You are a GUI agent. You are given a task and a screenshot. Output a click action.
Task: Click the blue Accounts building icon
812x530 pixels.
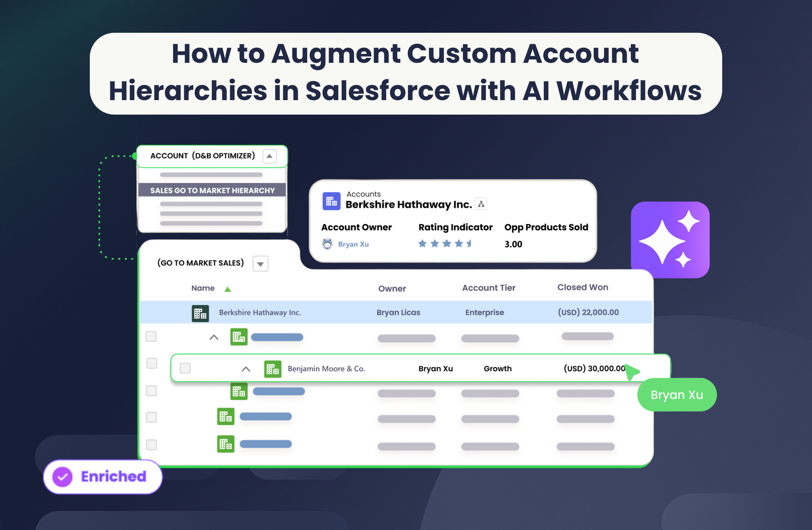point(331,201)
